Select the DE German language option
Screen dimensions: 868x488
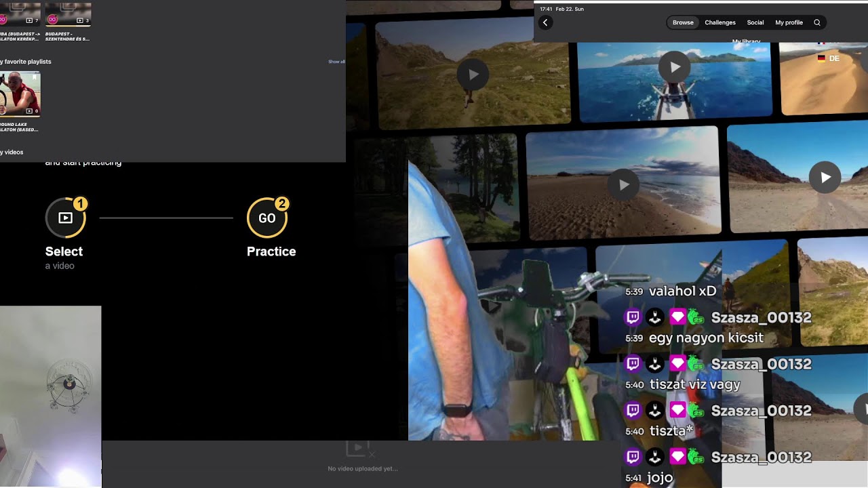[x=829, y=58]
